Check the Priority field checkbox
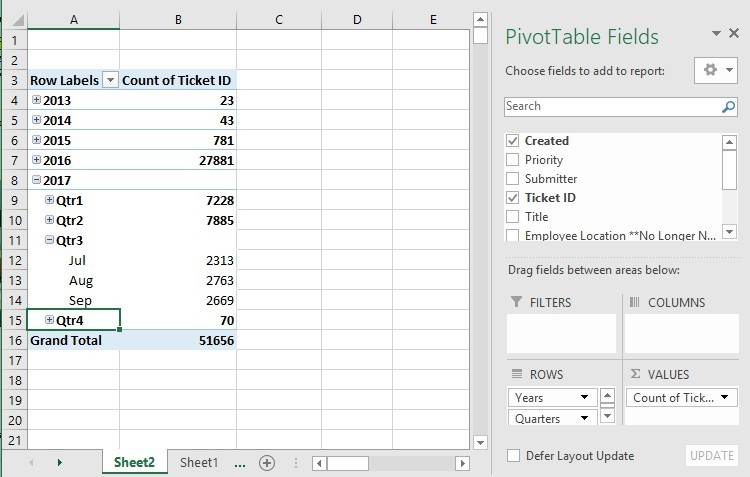Viewport: 750px width, 477px height. point(513,160)
